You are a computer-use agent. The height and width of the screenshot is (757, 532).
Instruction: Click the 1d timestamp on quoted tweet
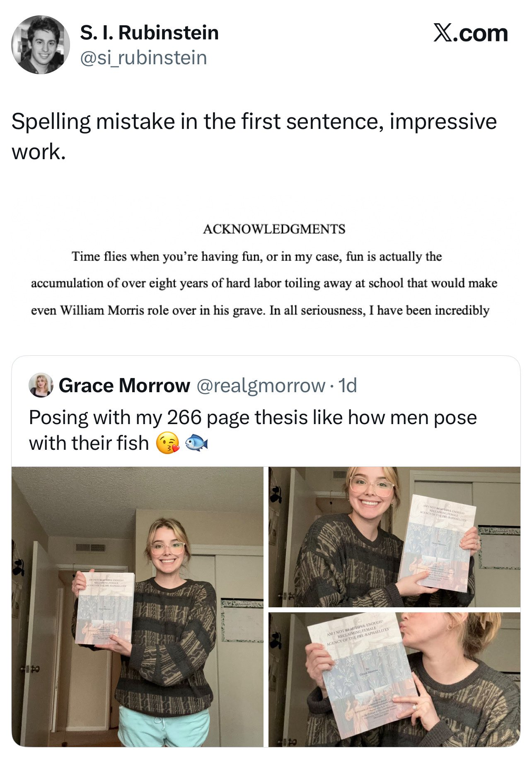(x=348, y=386)
